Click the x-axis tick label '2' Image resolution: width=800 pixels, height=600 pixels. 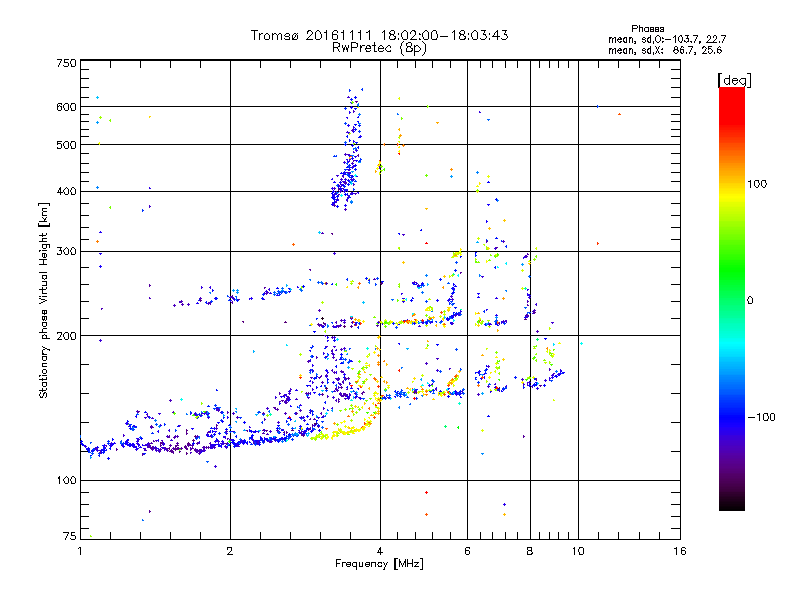click(x=230, y=551)
